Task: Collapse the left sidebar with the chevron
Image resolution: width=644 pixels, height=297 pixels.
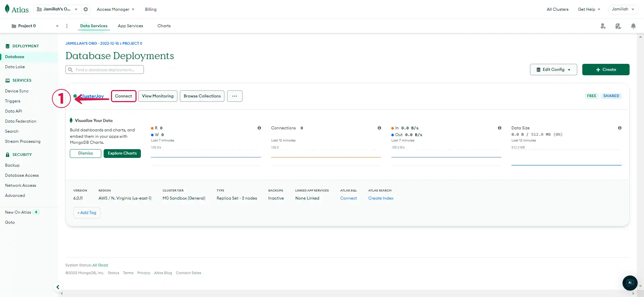Action: 58,287
